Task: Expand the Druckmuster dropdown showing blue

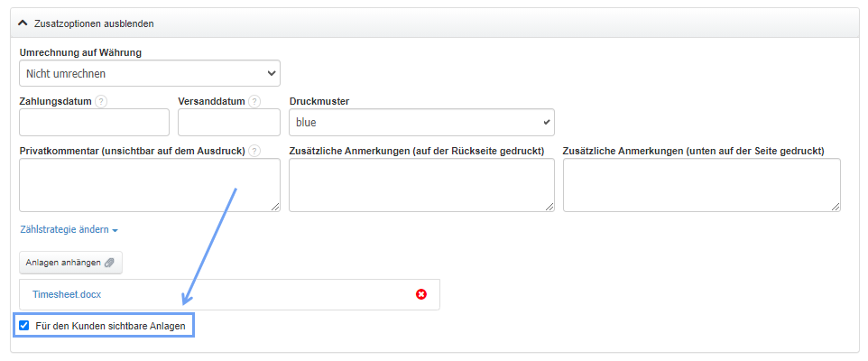Action: (x=421, y=122)
